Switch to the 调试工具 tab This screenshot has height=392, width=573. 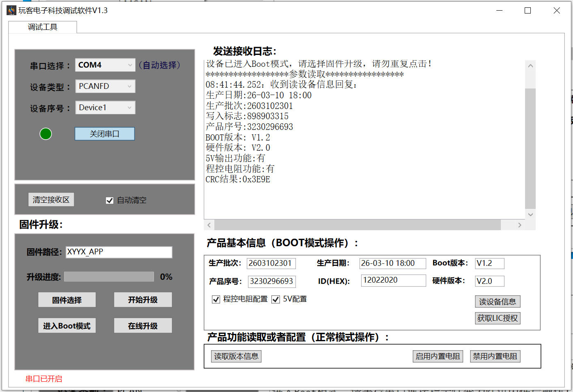[x=43, y=27]
